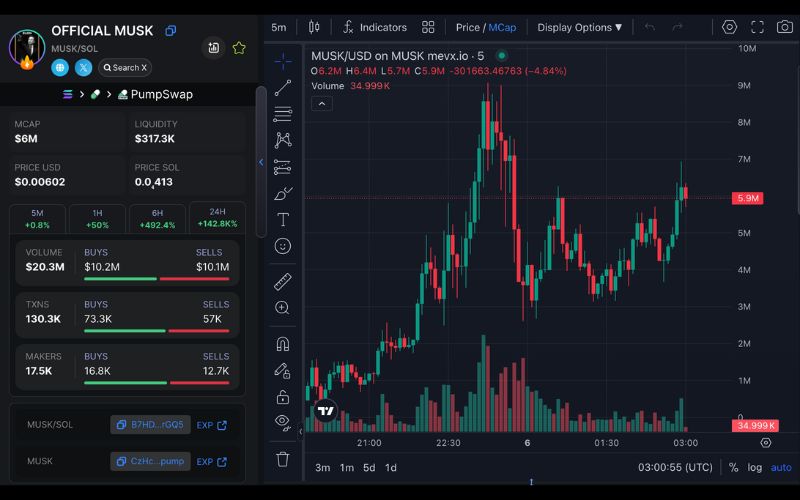Set chart range to 5d
800x500 pixels.
(369, 467)
